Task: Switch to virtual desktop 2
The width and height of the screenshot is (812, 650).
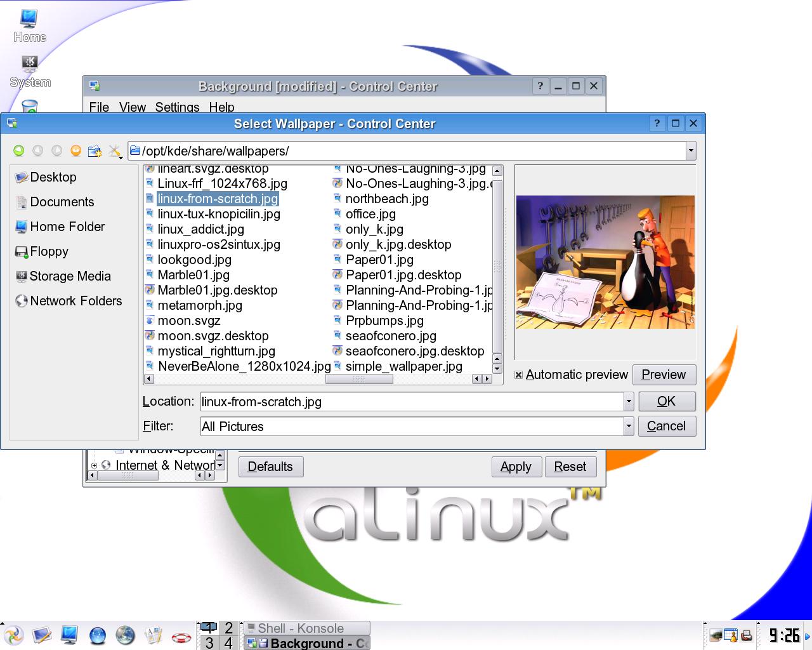Action: pyautogui.click(x=229, y=628)
